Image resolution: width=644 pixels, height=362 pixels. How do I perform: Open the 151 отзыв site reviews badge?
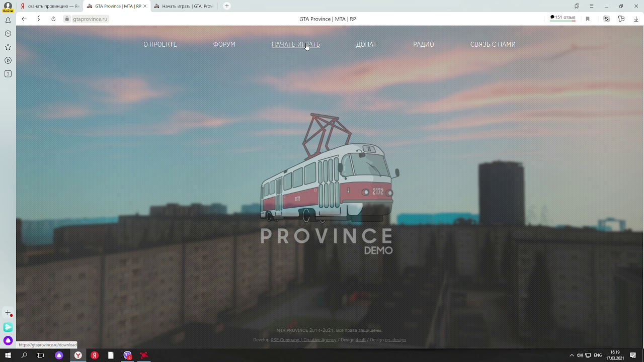[562, 18]
